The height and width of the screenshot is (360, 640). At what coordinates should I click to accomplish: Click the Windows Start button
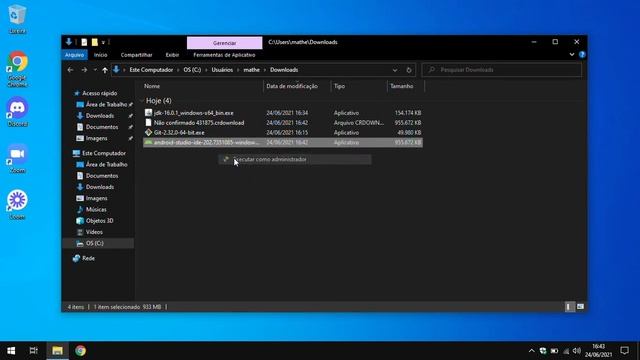[x=11, y=351]
